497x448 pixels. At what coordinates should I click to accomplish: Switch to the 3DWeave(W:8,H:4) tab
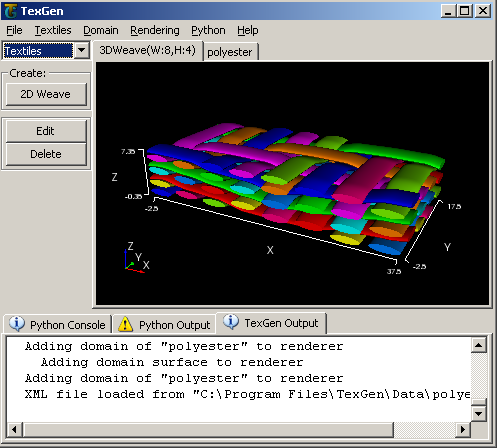[x=148, y=50]
